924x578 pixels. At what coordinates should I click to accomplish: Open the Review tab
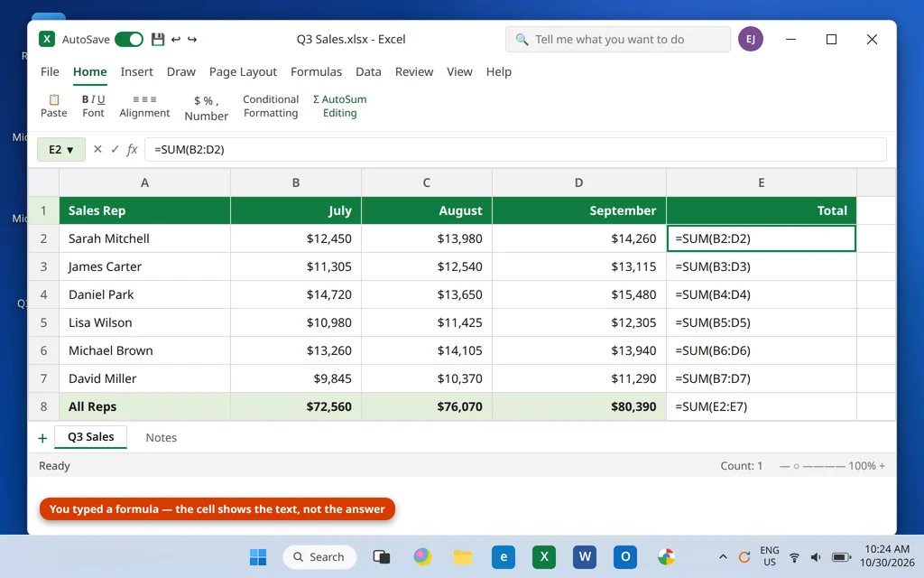(x=413, y=71)
